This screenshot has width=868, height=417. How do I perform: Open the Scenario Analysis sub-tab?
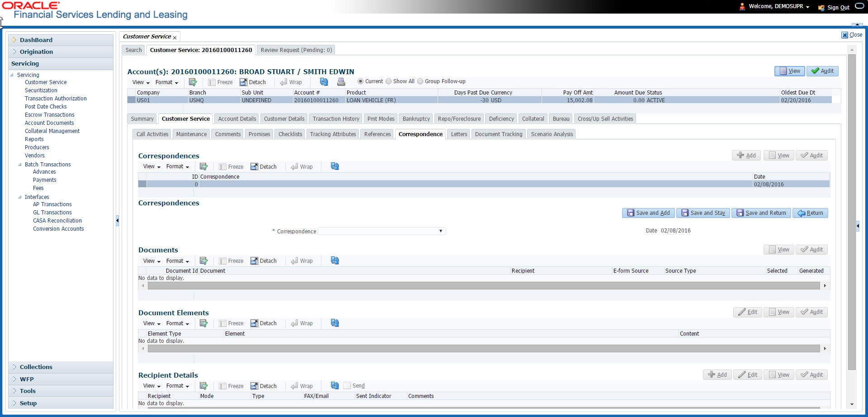552,134
